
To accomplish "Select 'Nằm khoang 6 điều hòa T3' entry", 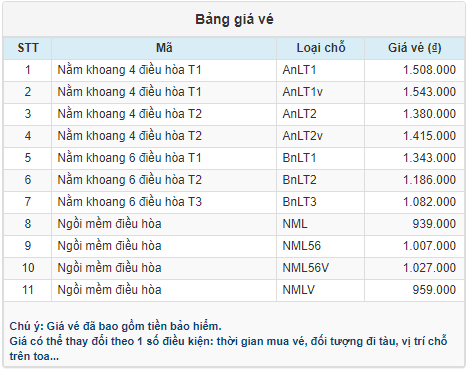I will pyautogui.click(x=130, y=202).
